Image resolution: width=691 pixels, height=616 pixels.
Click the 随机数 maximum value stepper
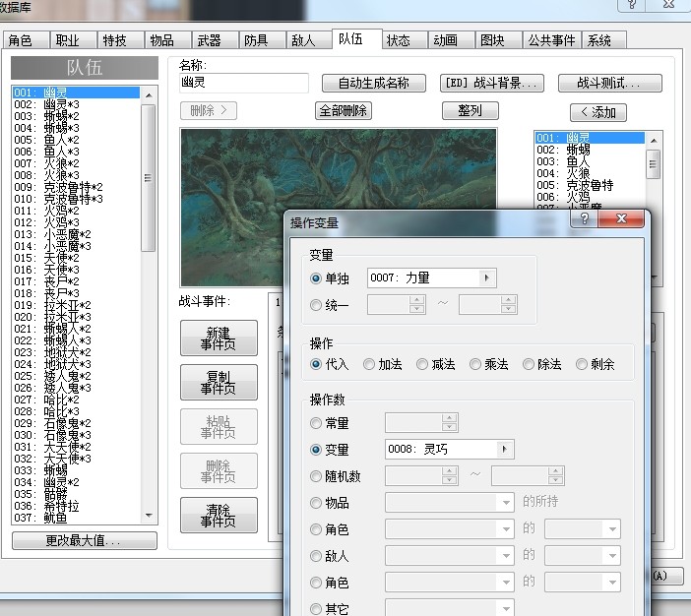[556, 476]
